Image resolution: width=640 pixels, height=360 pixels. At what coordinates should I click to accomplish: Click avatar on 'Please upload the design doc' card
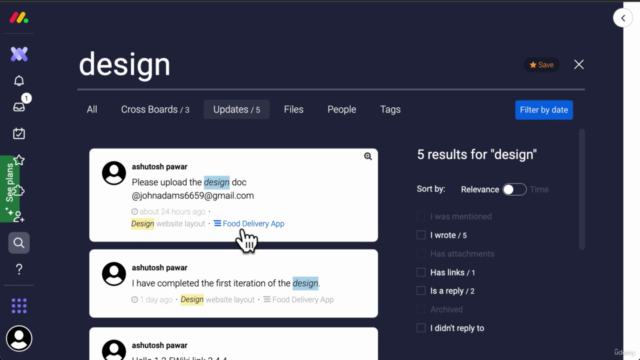point(114,173)
